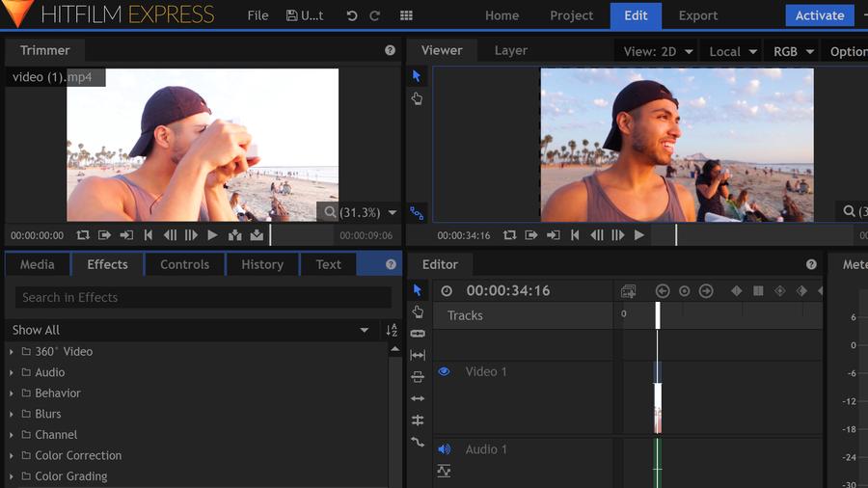Step forward one frame in Trimmer
The height and width of the screenshot is (488, 868).
pyautogui.click(x=191, y=235)
